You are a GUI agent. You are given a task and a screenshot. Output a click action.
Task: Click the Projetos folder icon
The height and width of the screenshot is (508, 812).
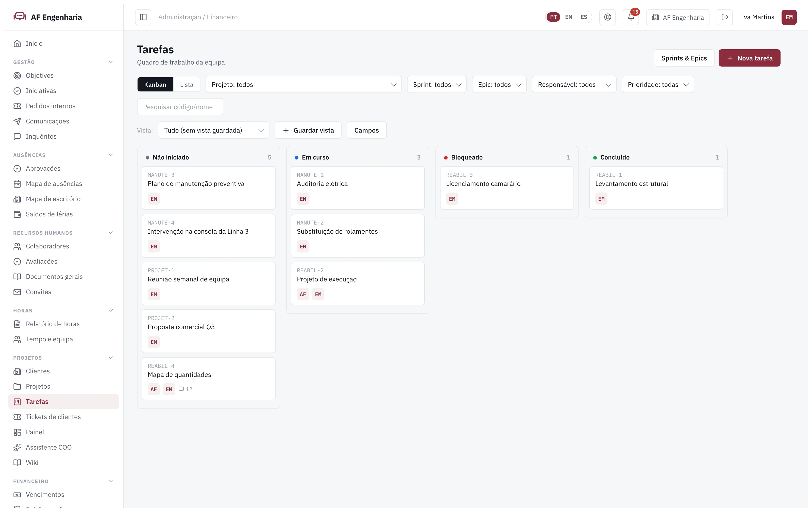pyautogui.click(x=17, y=386)
